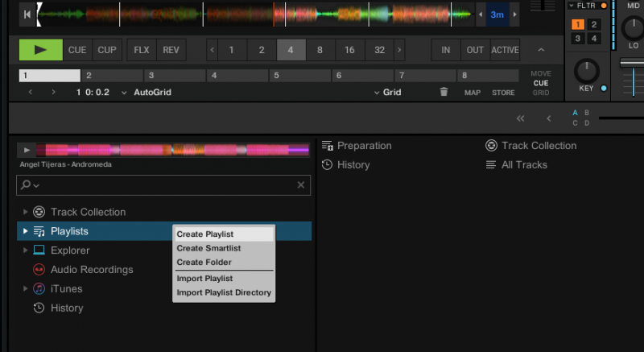Choose Create Smartlist from context menu
The image size is (644, 352).
click(x=225, y=248)
